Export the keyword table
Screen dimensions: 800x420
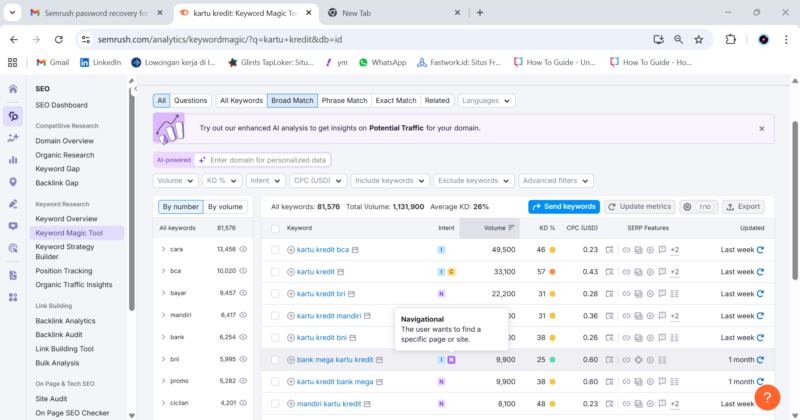click(x=743, y=207)
